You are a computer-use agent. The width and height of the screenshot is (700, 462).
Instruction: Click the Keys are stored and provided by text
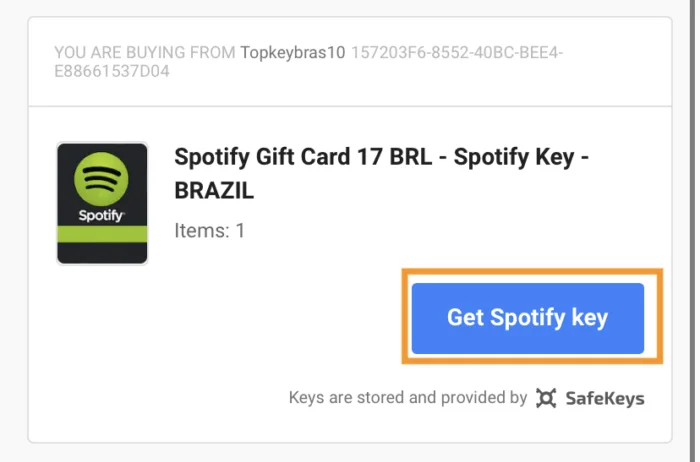[407, 398]
